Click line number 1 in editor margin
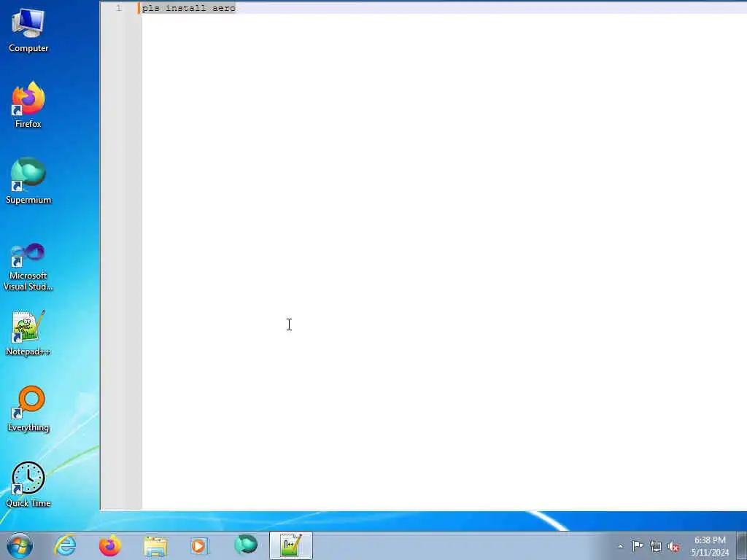Image resolution: width=747 pixels, height=560 pixels. pos(119,8)
